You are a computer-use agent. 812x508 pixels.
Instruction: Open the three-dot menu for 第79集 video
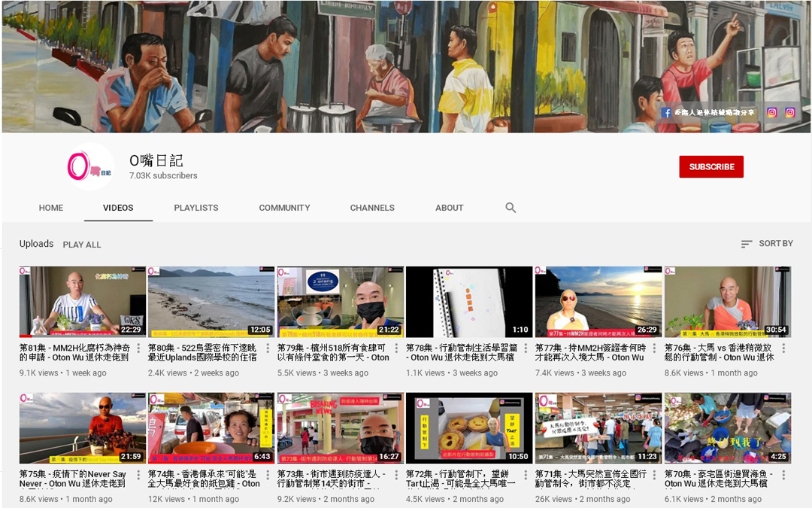coord(397,348)
